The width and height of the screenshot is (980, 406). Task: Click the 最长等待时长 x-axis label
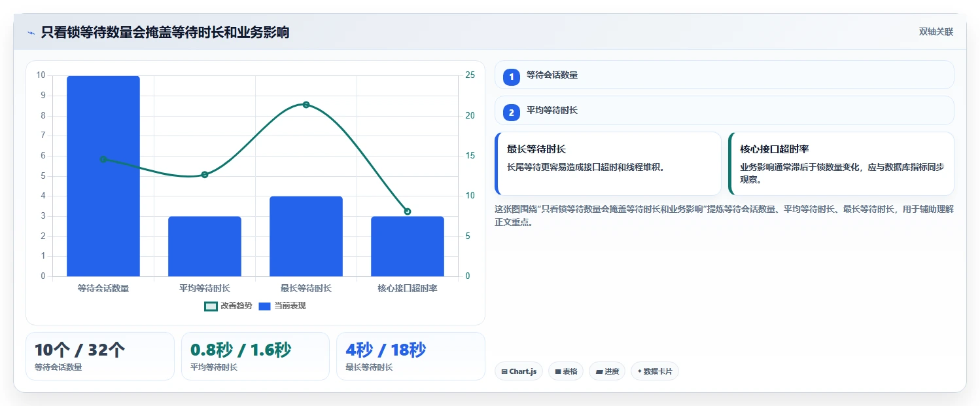pos(306,288)
